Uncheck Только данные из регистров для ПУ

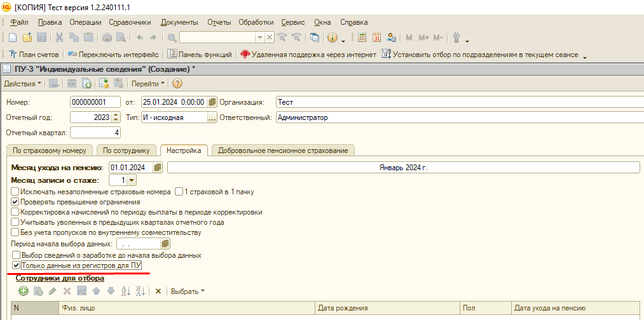tap(17, 265)
